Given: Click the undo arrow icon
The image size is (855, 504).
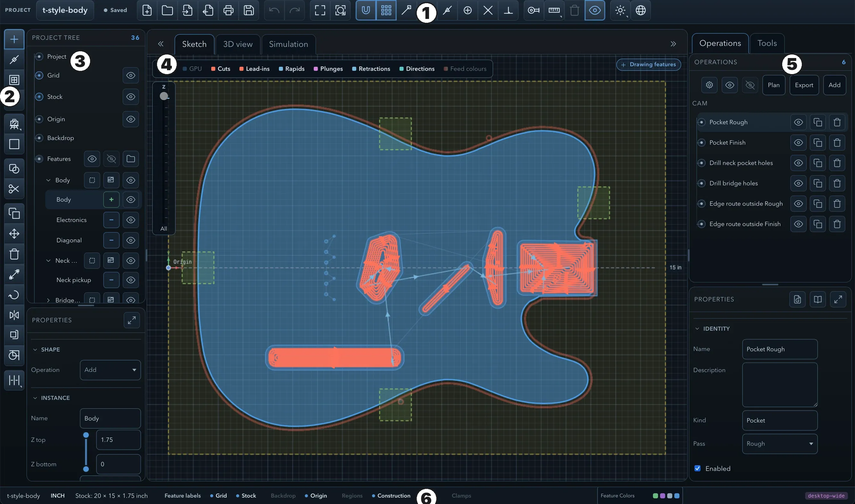Looking at the screenshot, I should [274, 10].
